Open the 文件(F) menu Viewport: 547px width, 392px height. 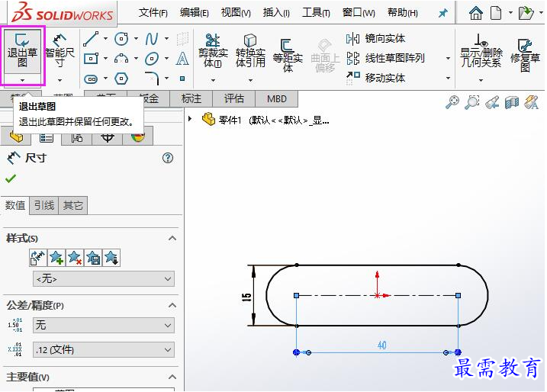(153, 13)
